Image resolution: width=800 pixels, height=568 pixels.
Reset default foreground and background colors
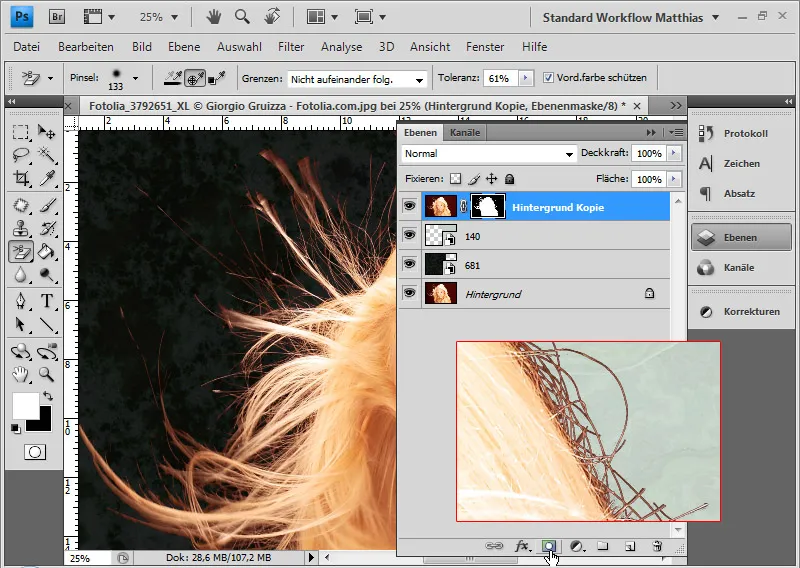click(x=16, y=429)
